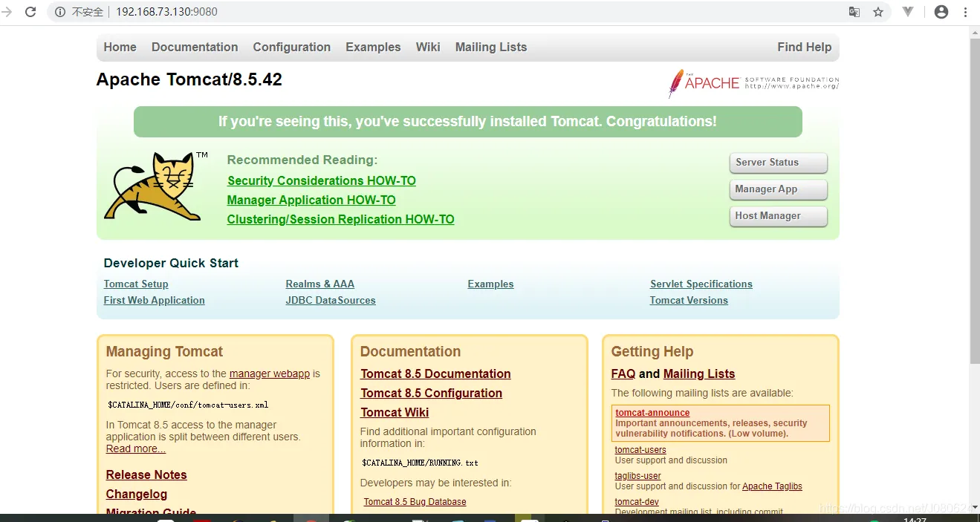Screen dimensions: 980x522
Task: Open Clustering/Session Replication HOW-TO link
Action: pyautogui.click(x=340, y=219)
